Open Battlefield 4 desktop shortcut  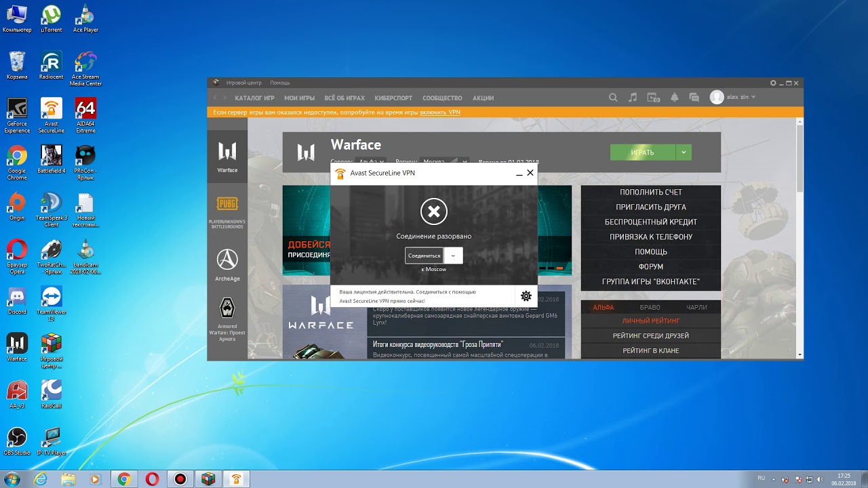pyautogui.click(x=52, y=159)
